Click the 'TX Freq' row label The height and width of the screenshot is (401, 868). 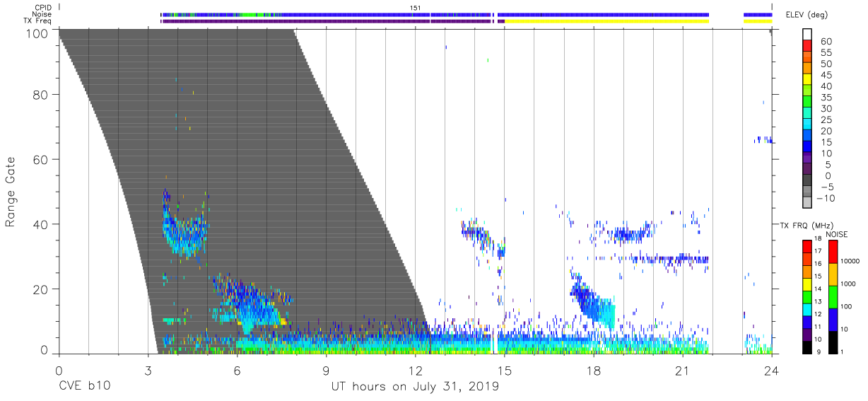click(37, 21)
